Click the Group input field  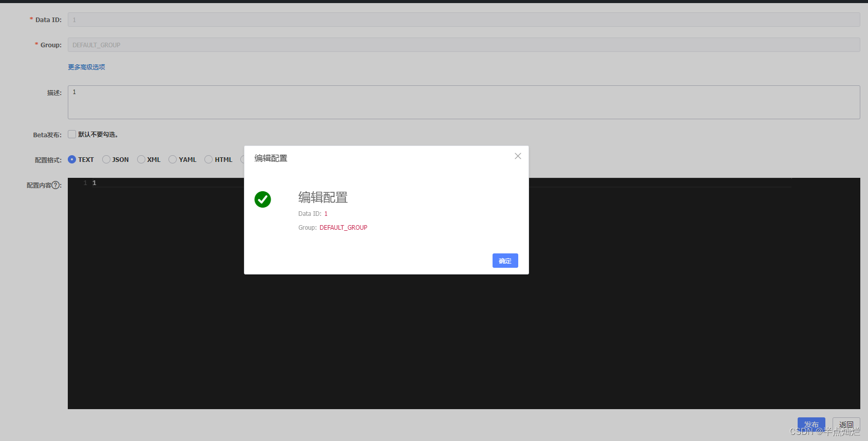point(464,45)
